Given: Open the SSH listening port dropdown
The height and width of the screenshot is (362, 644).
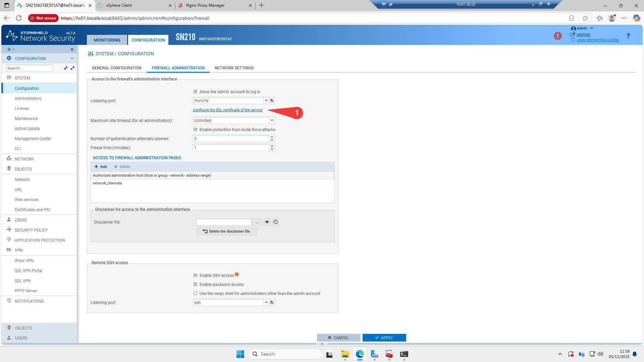Looking at the screenshot, I should tap(266, 302).
